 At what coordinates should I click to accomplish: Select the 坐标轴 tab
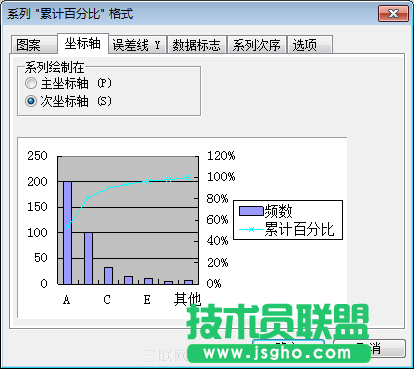(83, 43)
